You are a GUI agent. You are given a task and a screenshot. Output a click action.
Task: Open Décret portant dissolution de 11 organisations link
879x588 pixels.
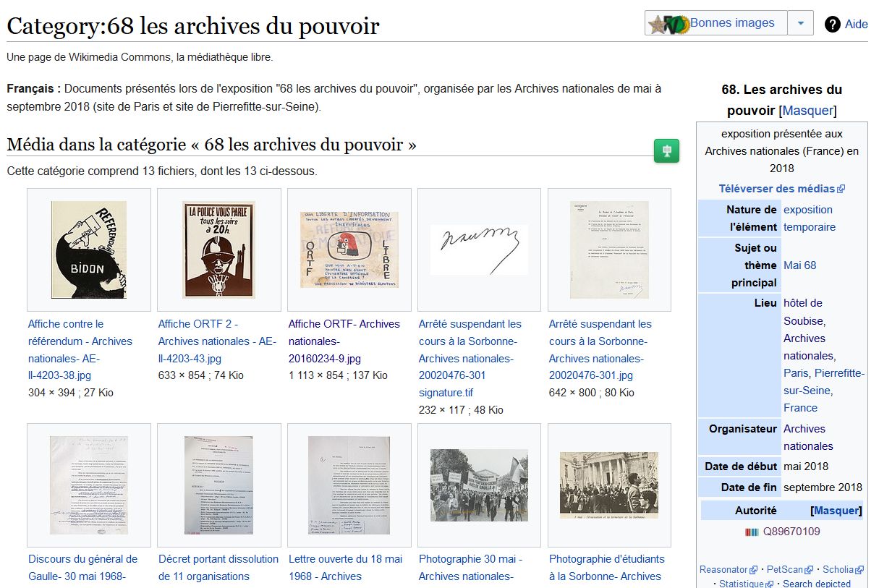218,568
